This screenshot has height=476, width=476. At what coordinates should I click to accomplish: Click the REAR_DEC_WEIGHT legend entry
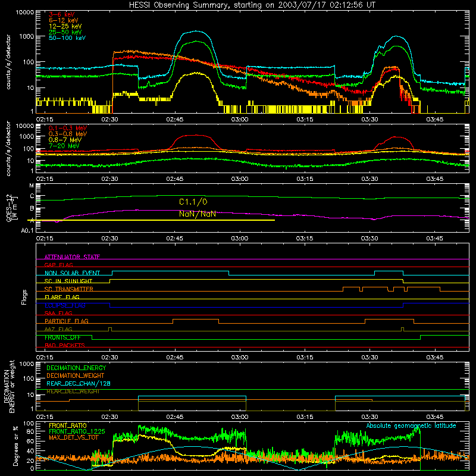(x=73, y=392)
